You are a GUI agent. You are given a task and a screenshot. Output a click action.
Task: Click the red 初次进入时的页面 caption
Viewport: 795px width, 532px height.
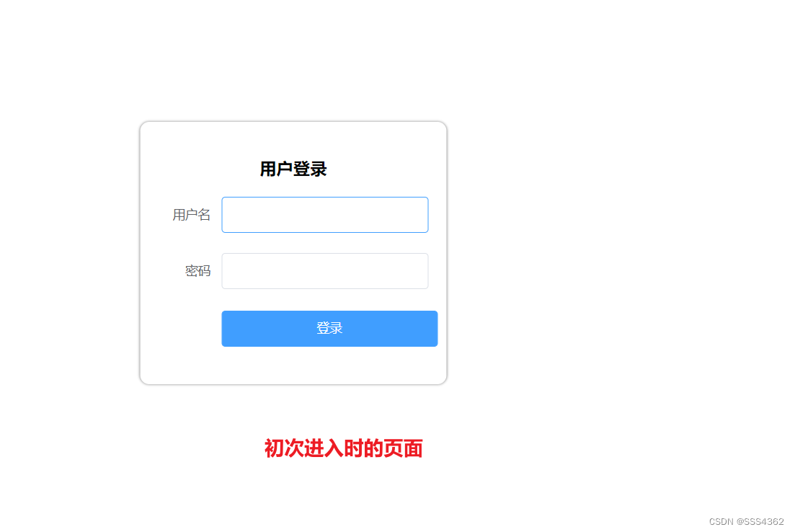click(x=343, y=448)
